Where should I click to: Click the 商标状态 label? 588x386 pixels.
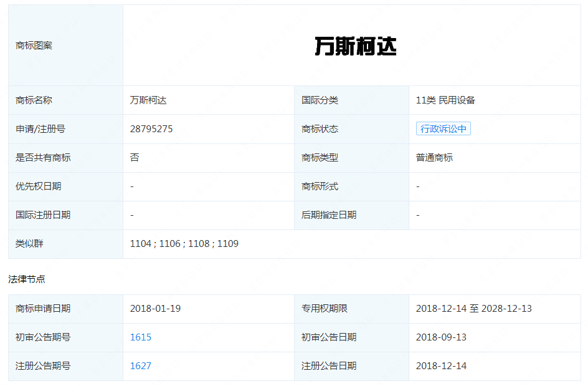pos(320,129)
